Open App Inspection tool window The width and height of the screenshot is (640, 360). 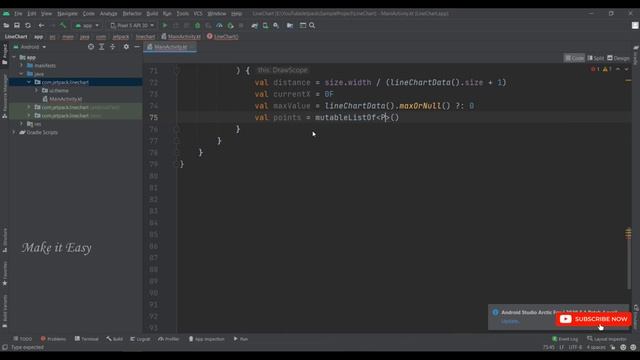click(207, 339)
